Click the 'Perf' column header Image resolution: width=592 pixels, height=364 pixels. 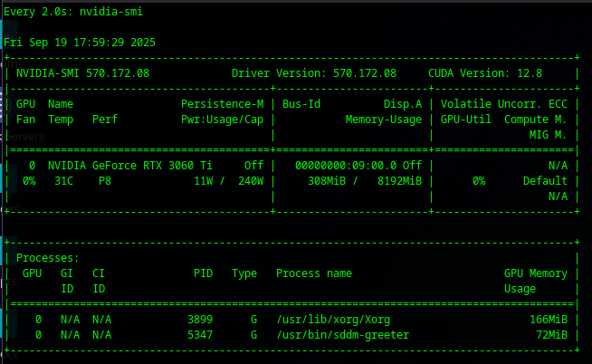tap(105, 120)
